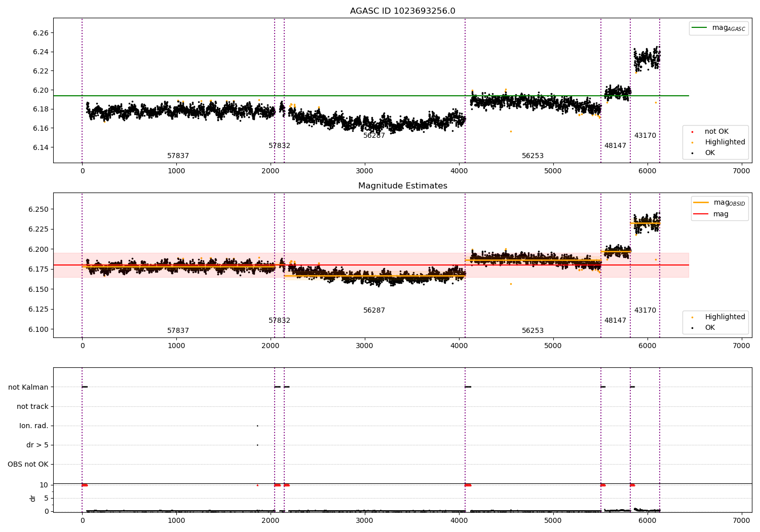Click the 'Magnitude Estimates' plot title
The width and height of the screenshot is (760, 532).
[x=402, y=186]
